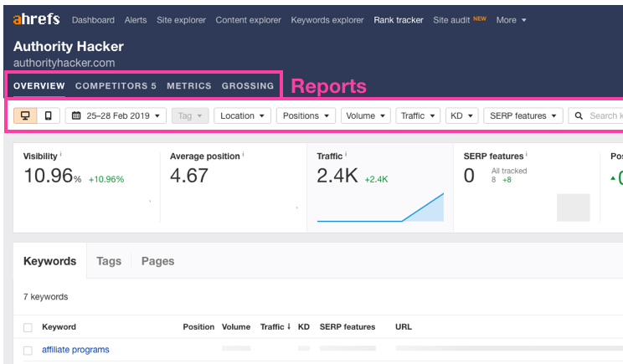This screenshot has width=623, height=364.
Task: Open the Traffic filter dropdown
Action: (x=418, y=115)
